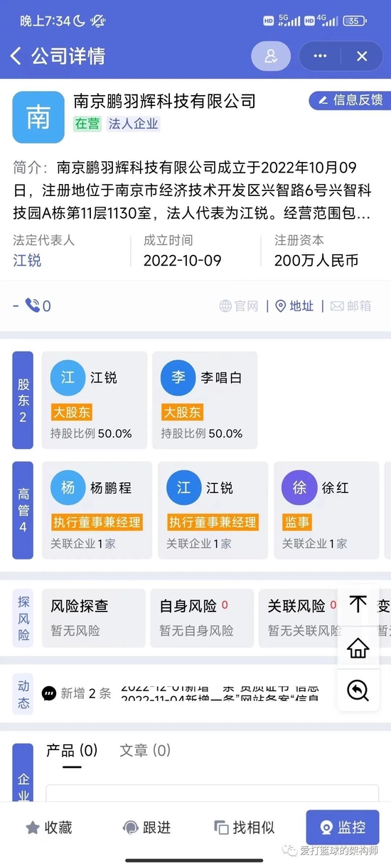Tap the search-back magnifier icon

(x=358, y=690)
